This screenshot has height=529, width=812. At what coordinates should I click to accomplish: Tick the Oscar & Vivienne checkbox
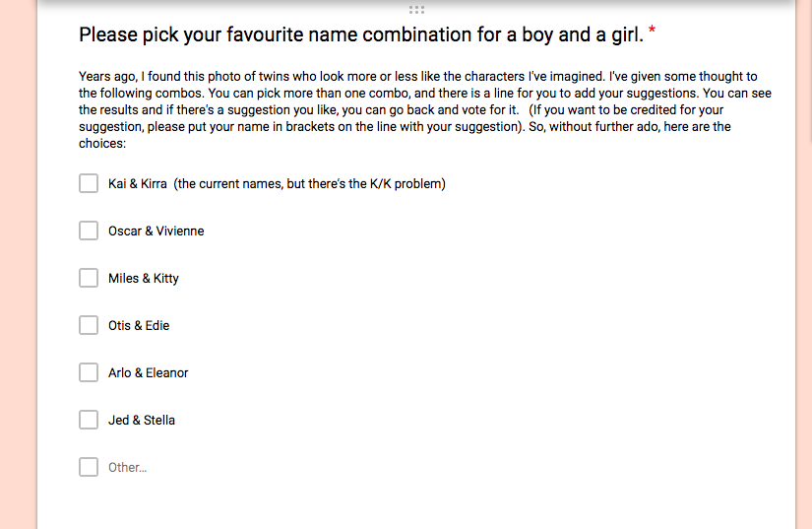click(x=89, y=231)
